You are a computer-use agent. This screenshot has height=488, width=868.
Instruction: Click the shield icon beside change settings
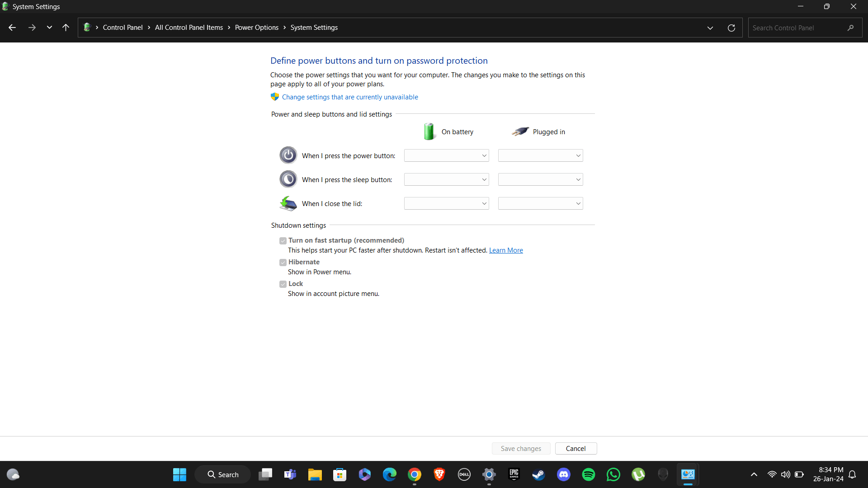click(x=275, y=97)
